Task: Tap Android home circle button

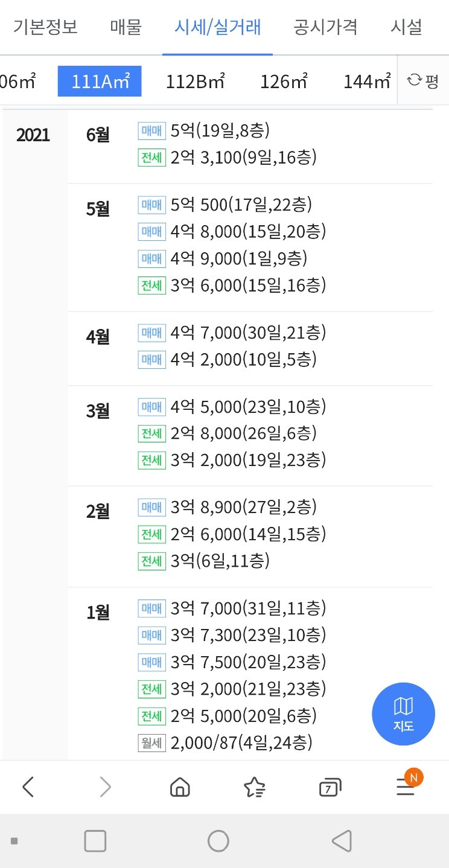Action: (x=218, y=841)
